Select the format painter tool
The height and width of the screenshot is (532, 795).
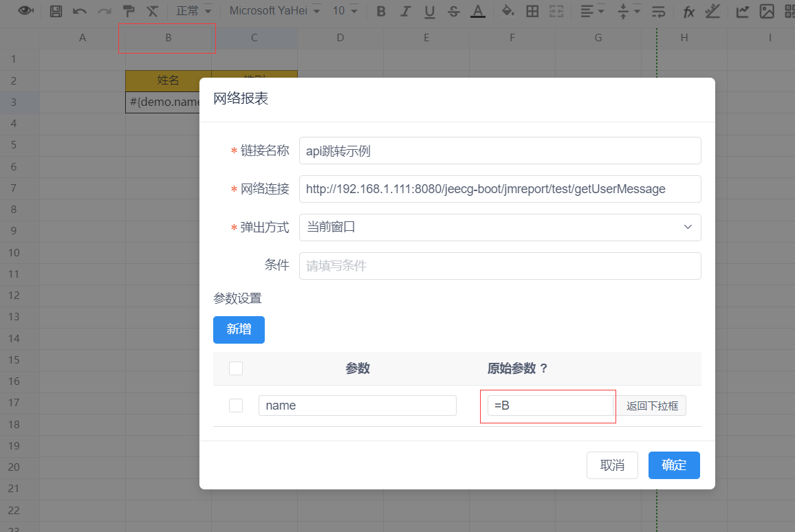point(129,11)
